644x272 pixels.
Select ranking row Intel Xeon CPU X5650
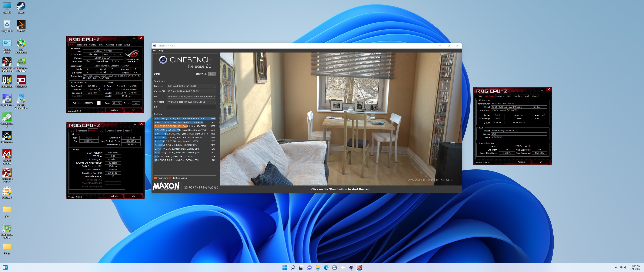pos(185,141)
